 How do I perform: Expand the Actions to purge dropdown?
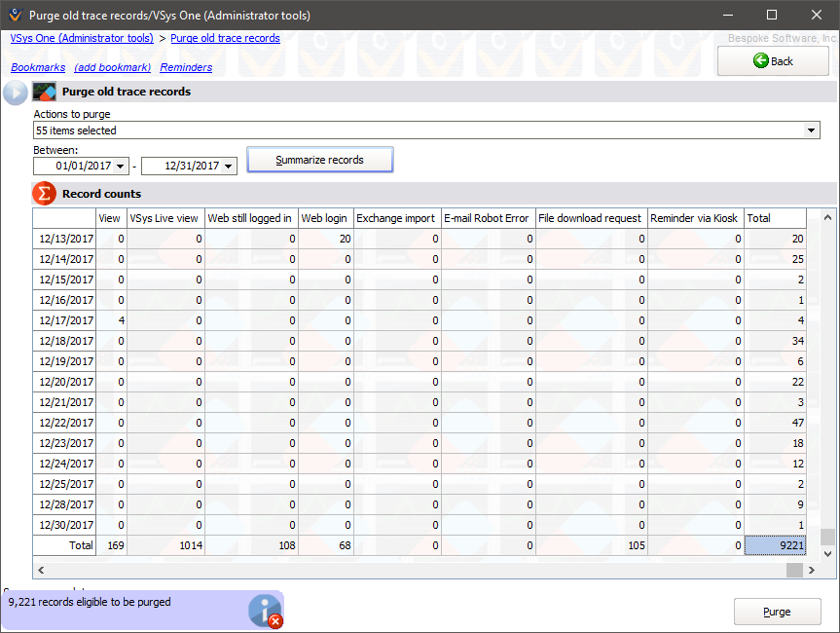pyautogui.click(x=812, y=130)
